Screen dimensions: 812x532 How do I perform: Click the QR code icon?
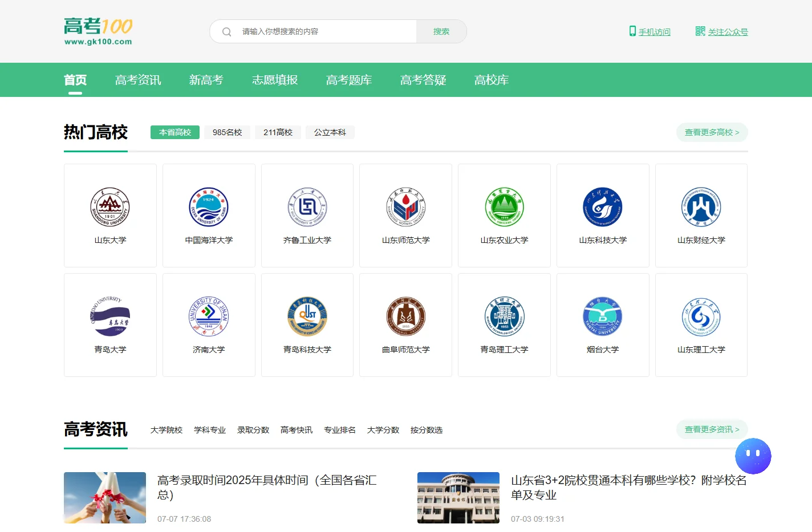(700, 31)
